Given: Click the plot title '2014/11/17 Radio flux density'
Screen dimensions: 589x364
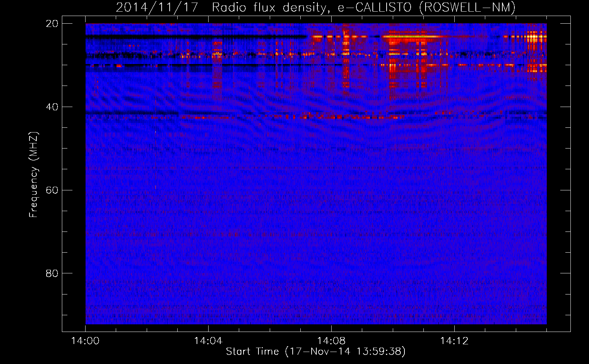Looking at the screenshot, I should coord(316,8).
